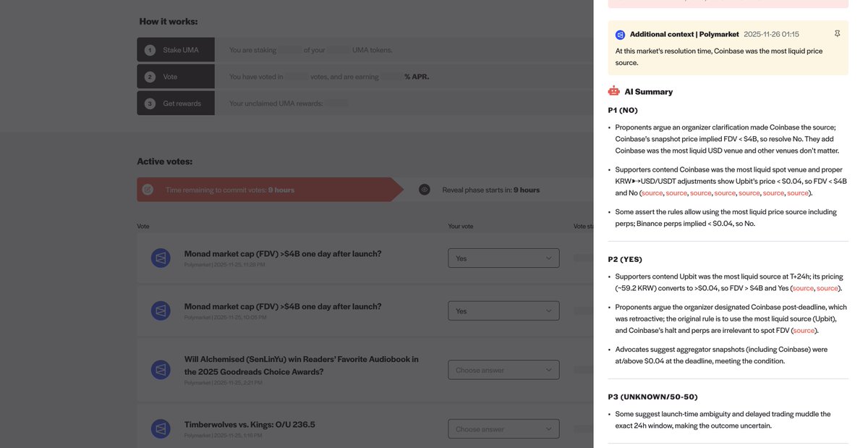Click the 'P2 (YES)' section heading
868x448 pixels.
[x=626, y=259]
